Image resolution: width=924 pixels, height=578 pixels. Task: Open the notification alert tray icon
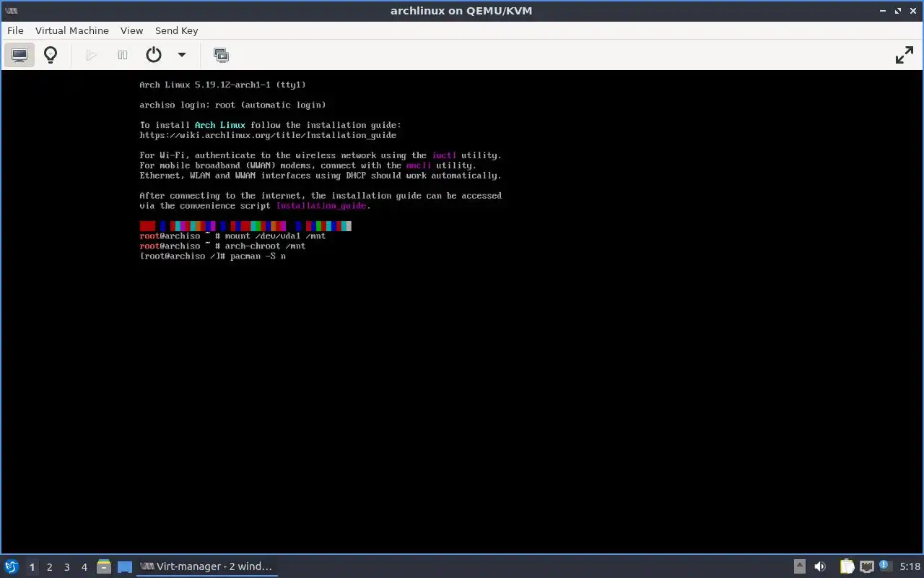tap(885, 566)
